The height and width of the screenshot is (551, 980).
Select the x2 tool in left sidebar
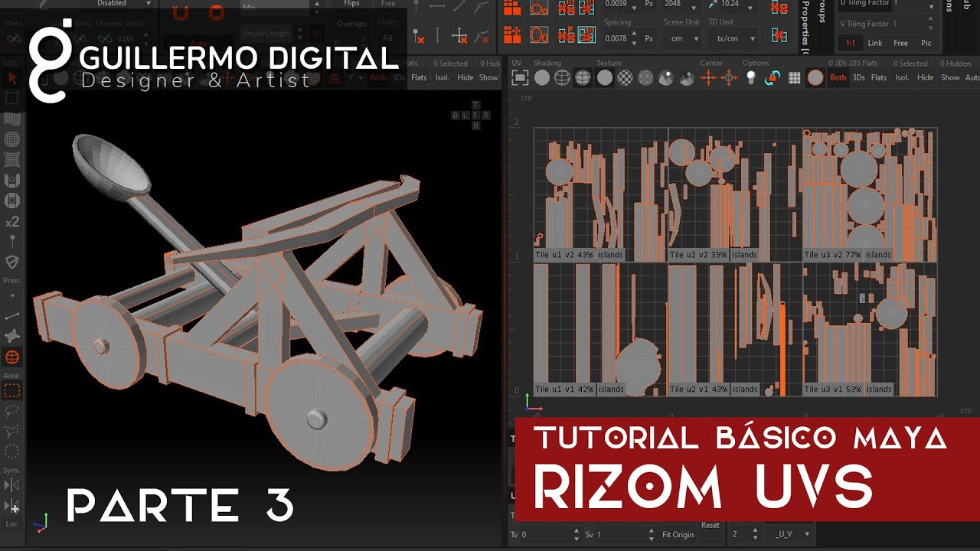12,222
